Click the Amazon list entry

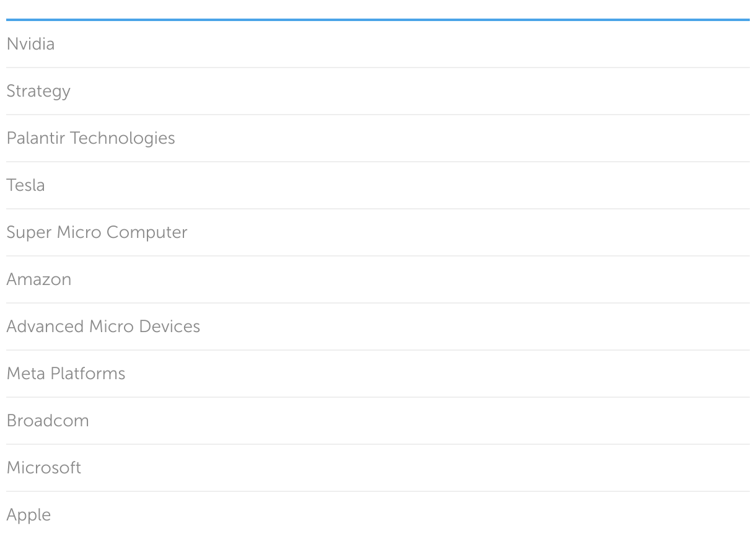(39, 279)
